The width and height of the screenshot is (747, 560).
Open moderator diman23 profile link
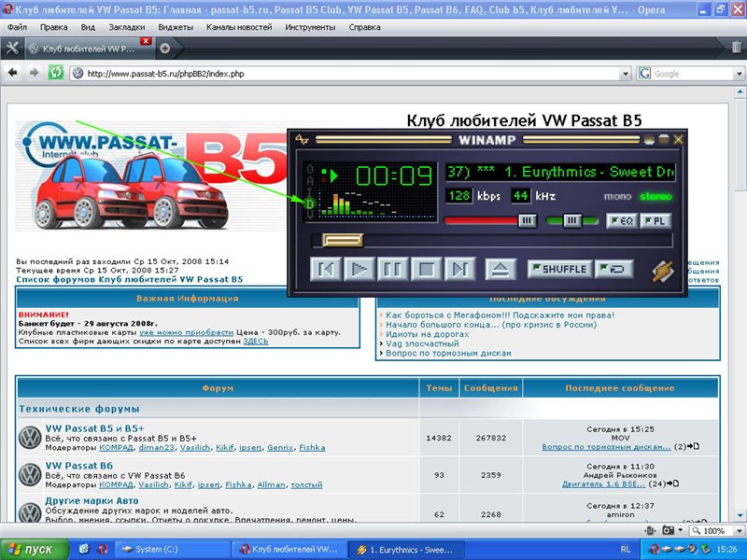coord(156,448)
